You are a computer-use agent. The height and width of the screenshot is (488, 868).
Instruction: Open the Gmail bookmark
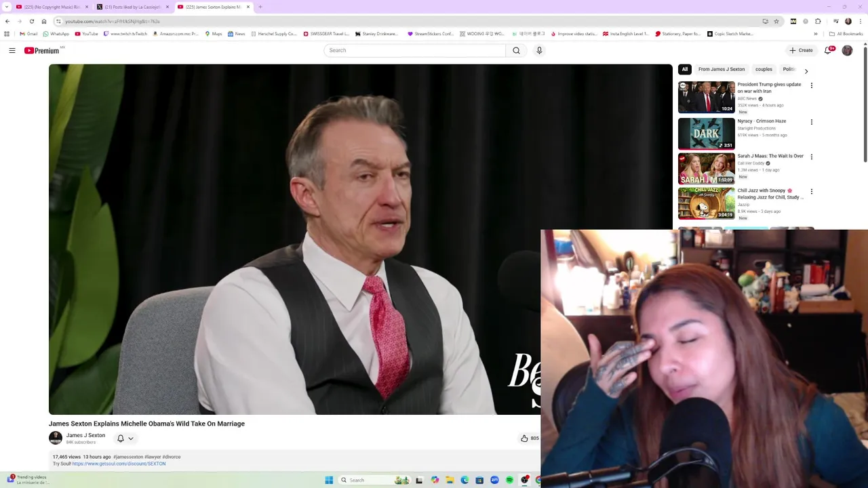28,34
